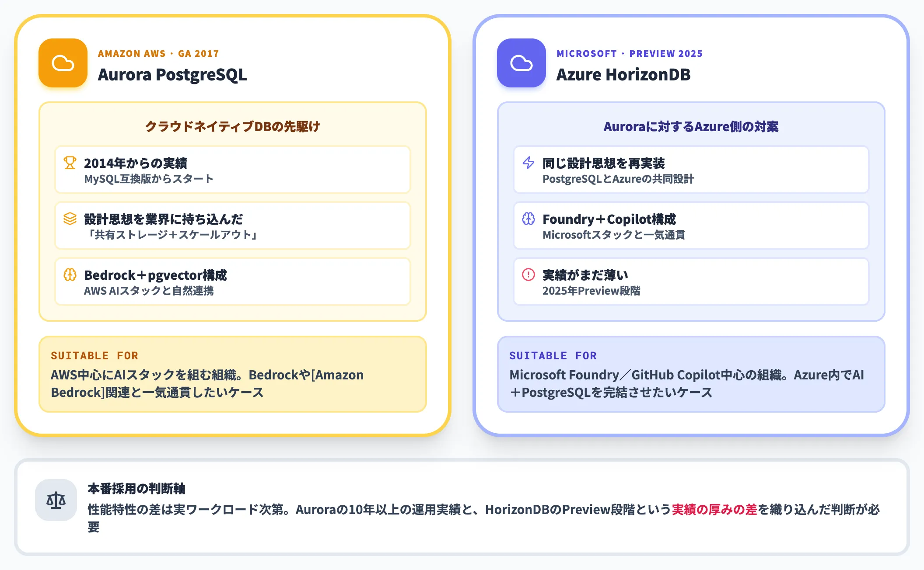924x570 pixels.
Task: Click the Auroraに対するAzure側の対案 heading
Action: [x=691, y=126]
